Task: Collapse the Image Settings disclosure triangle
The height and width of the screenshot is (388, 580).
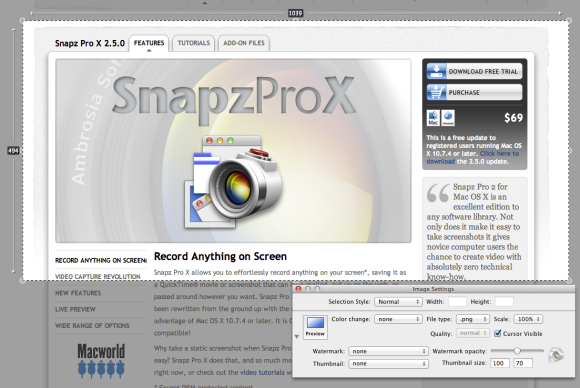Action: (x=297, y=337)
